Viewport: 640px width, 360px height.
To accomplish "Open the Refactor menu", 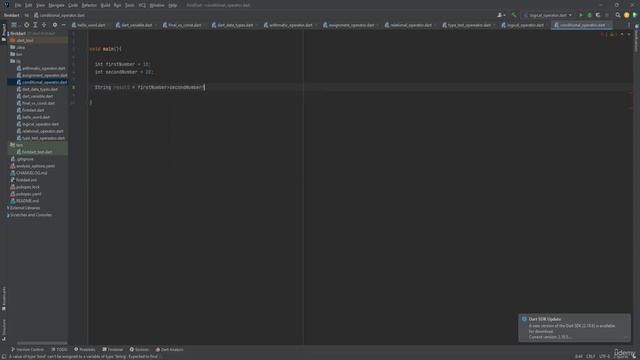I will point(89,5).
